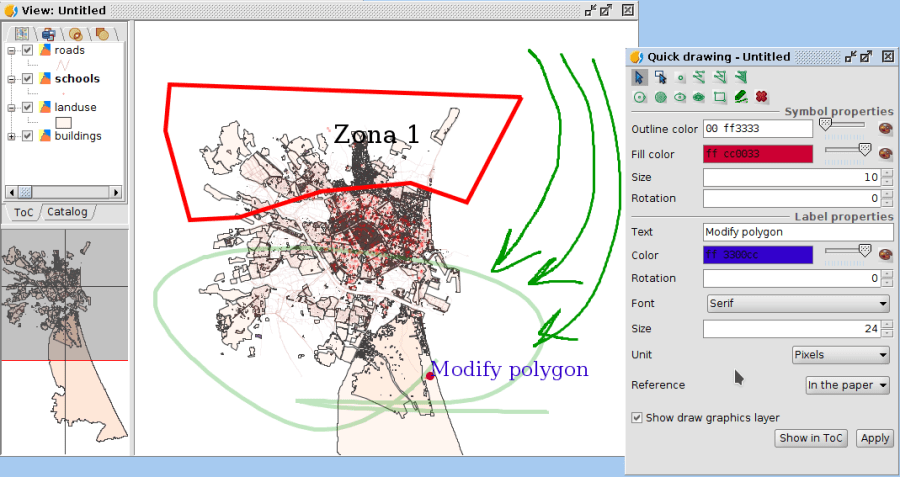The width and height of the screenshot is (900, 477).
Task: Open the Font dropdown showing Serif
Action: (x=797, y=303)
